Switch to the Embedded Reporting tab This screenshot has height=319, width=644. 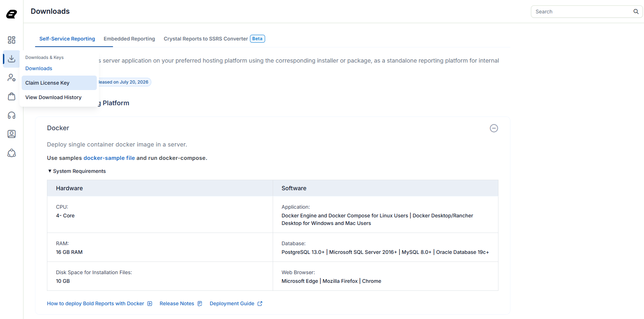pyautogui.click(x=129, y=39)
